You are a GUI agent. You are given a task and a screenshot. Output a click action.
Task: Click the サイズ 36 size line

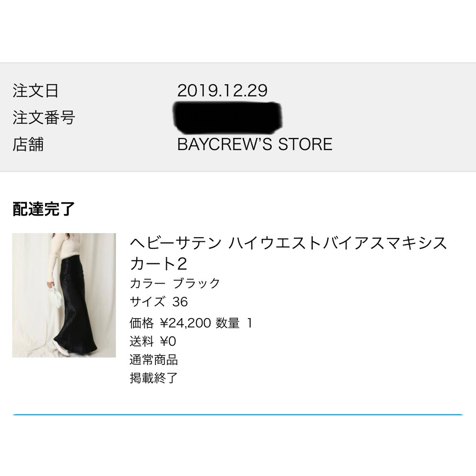(159, 302)
